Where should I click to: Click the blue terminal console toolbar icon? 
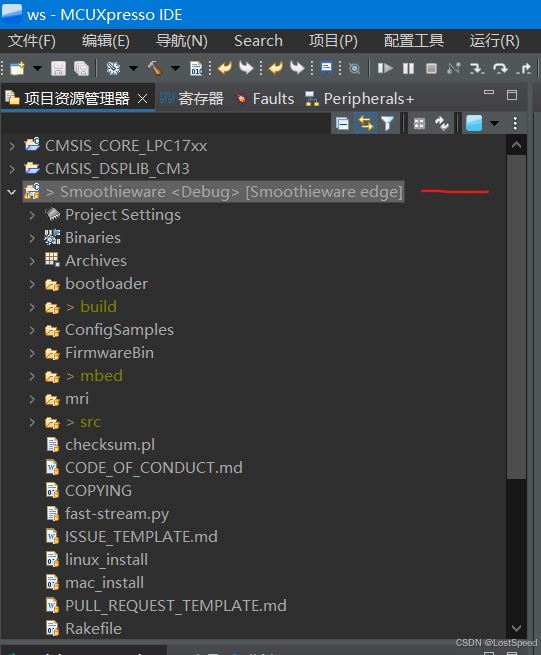coord(326,68)
